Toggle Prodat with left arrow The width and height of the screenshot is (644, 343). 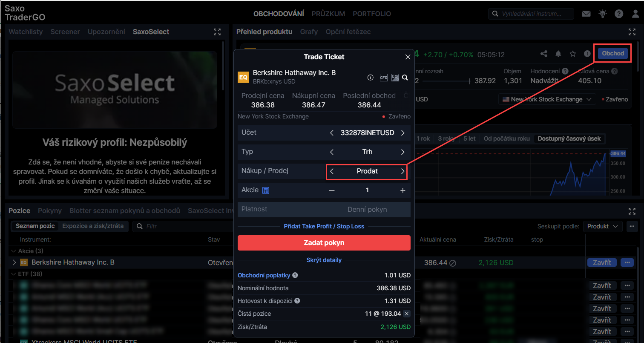click(x=332, y=171)
